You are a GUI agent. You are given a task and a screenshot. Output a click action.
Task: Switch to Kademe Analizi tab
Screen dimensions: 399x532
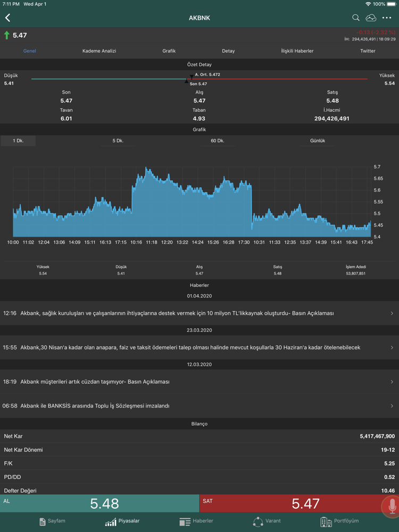pos(99,51)
